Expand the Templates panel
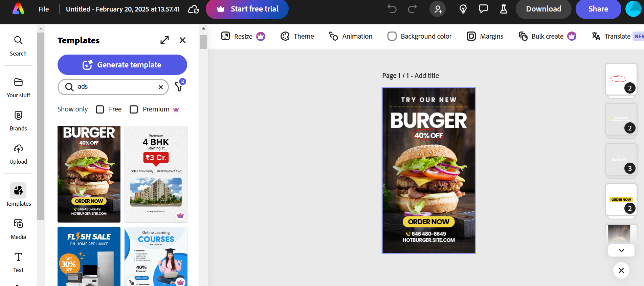The width and height of the screenshot is (644, 286). [x=164, y=40]
